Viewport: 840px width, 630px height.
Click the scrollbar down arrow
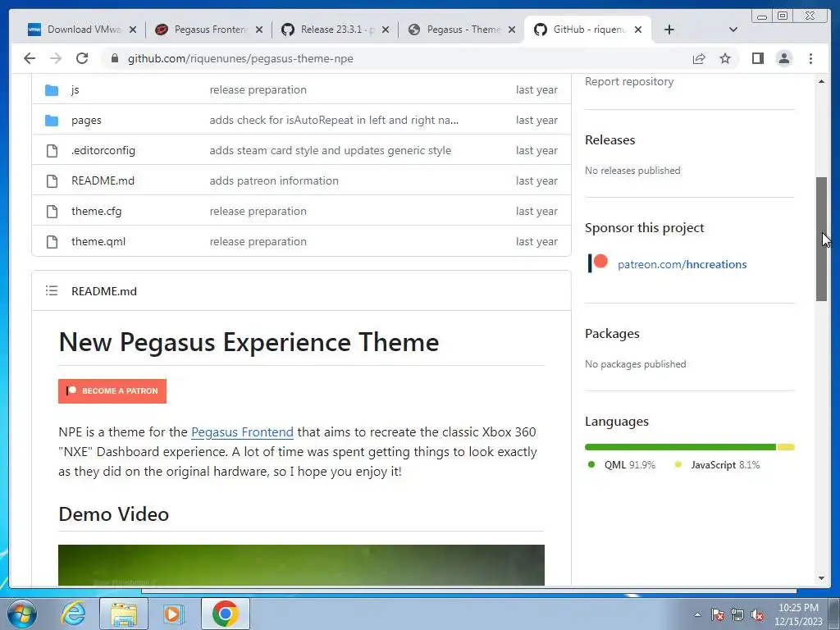pyautogui.click(x=821, y=578)
